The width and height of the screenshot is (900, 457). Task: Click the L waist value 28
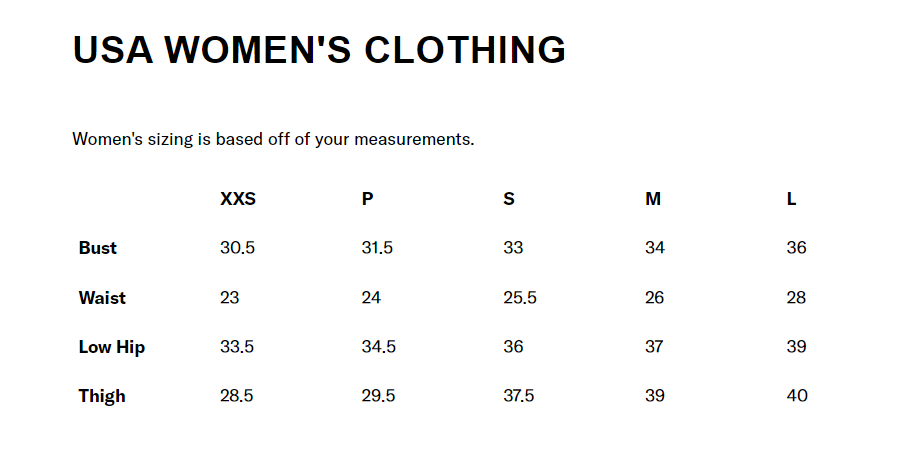[x=796, y=298]
